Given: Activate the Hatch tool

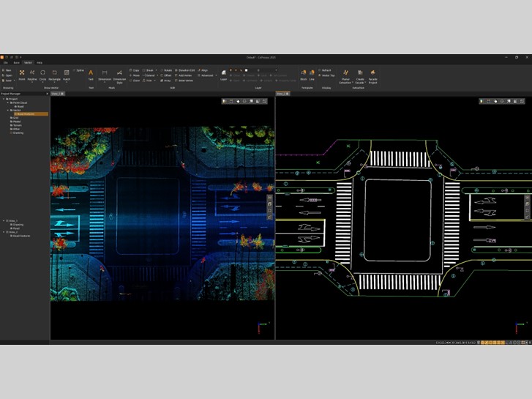Looking at the screenshot, I should coord(67,75).
